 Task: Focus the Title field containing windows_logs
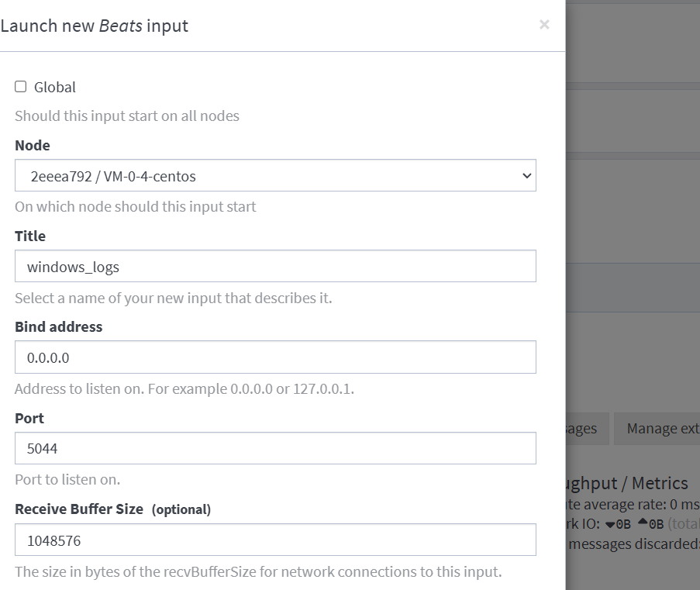pyautogui.click(x=275, y=266)
